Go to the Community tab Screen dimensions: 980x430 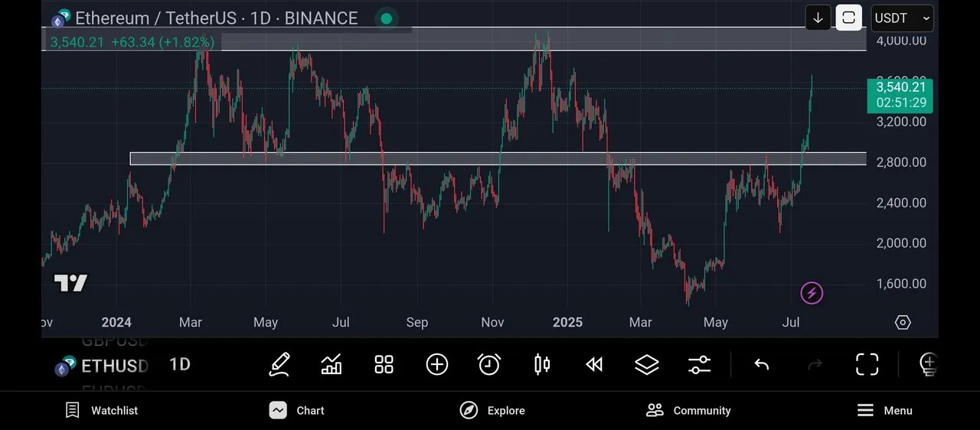pyautogui.click(x=688, y=411)
